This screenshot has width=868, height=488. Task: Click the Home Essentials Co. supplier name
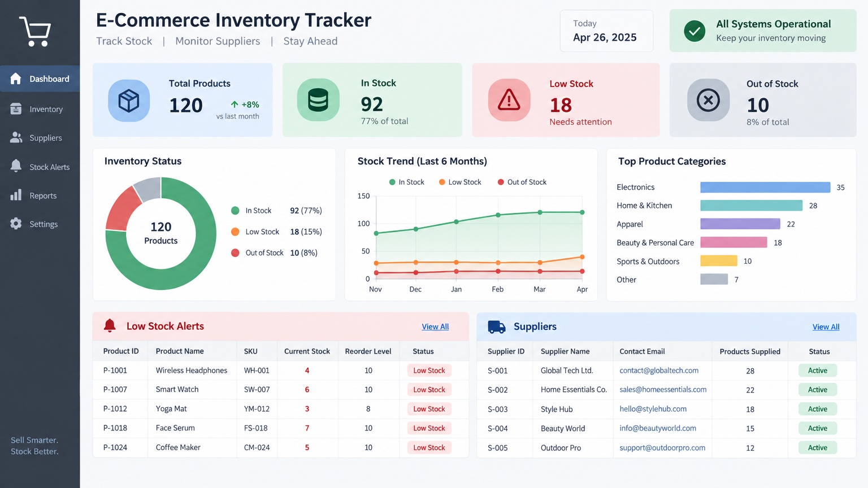574,390
